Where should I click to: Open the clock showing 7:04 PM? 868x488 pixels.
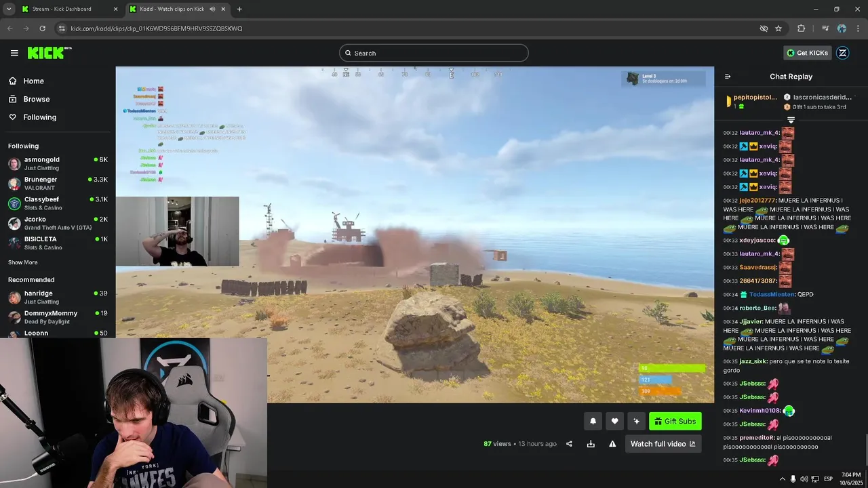coord(850,479)
